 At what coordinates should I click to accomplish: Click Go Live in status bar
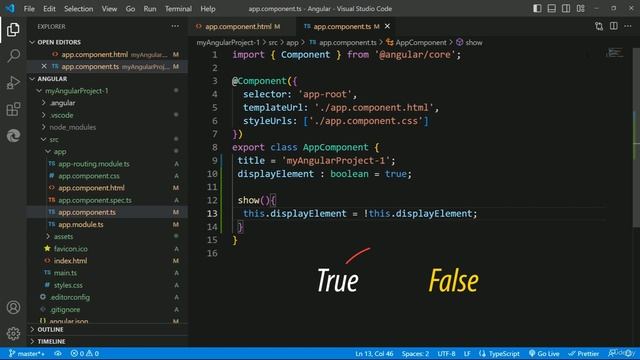pyautogui.click(x=544, y=353)
